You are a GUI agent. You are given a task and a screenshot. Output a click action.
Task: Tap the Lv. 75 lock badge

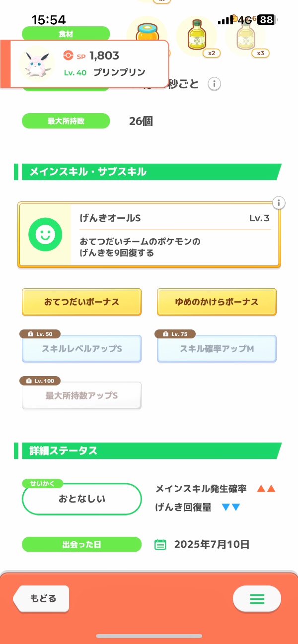click(x=175, y=334)
